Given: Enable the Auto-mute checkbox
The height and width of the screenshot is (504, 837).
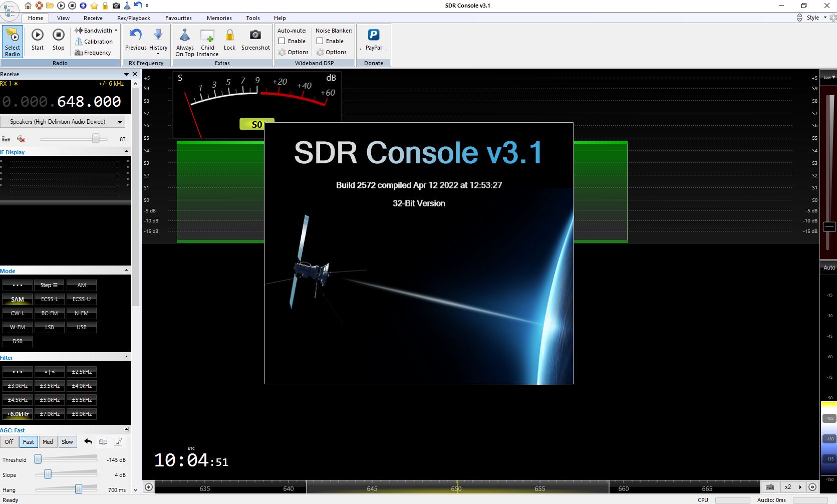Looking at the screenshot, I should click(x=282, y=41).
